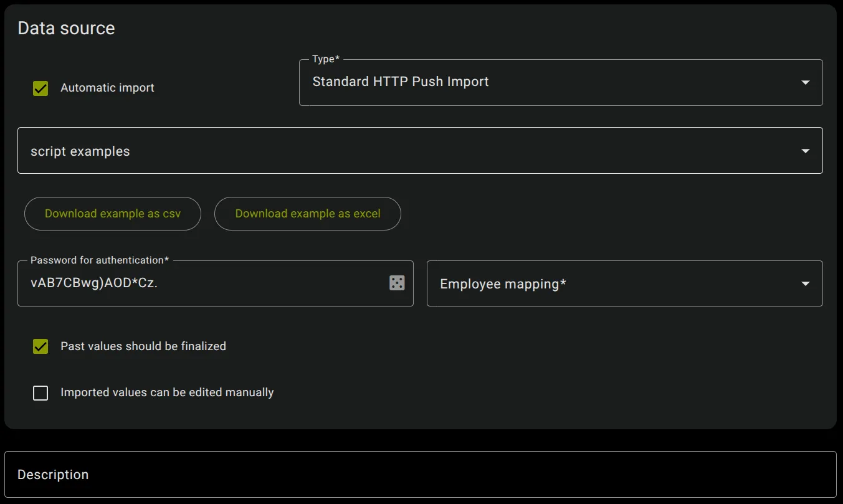Click the Employee mapping chevron arrow
Screen dimensions: 843x504
pyautogui.click(x=806, y=283)
